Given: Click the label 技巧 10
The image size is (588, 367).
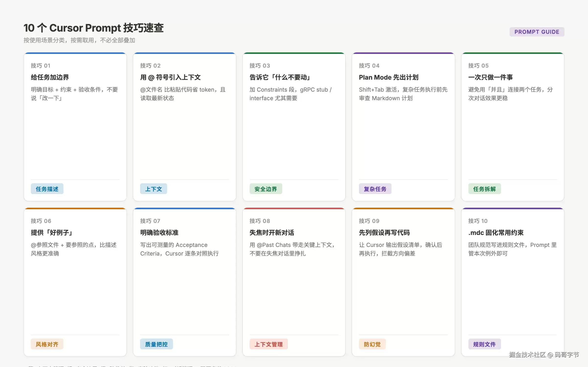Looking at the screenshot, I should tap(478, 221).
